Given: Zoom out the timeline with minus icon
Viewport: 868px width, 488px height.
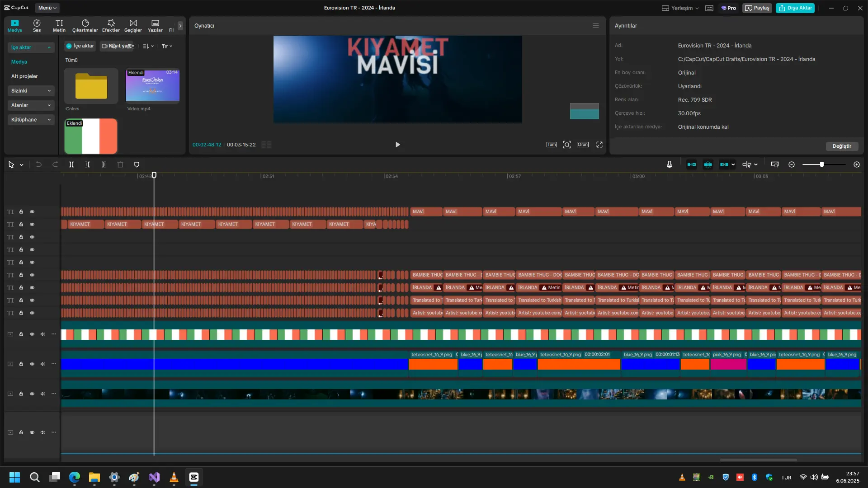Looking at the screenshot, I should [x=792, y=165].
